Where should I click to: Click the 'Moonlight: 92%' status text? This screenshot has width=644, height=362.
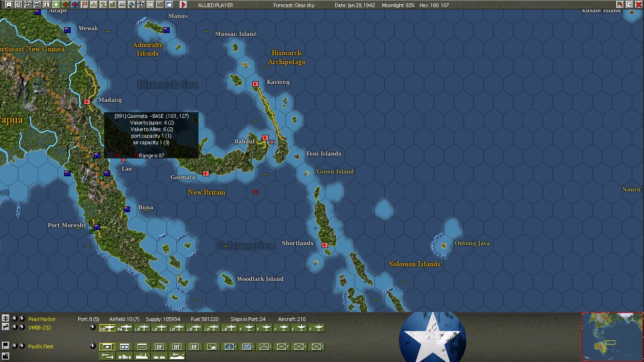pos(397,5)
